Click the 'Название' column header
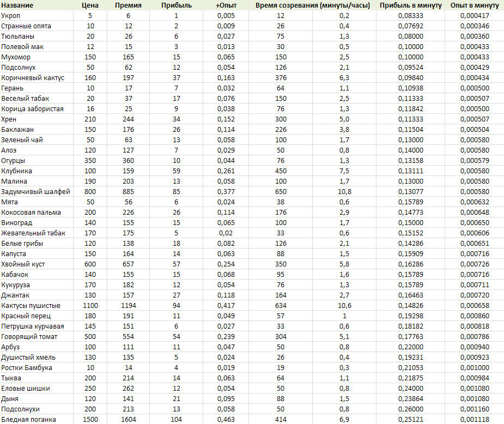This screenshot has width=504, height=424. [17, 5]
